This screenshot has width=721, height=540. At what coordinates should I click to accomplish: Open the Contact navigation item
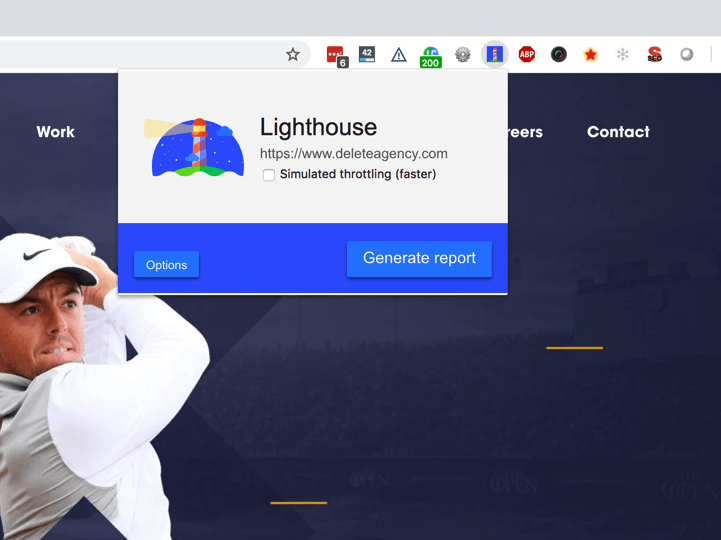tap(618, 132)
